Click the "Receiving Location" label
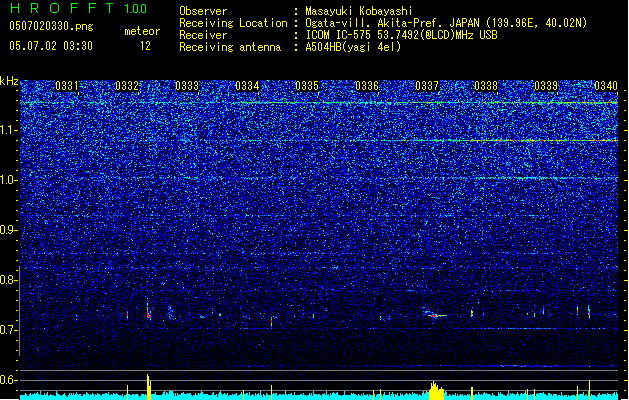 (233, 23)
